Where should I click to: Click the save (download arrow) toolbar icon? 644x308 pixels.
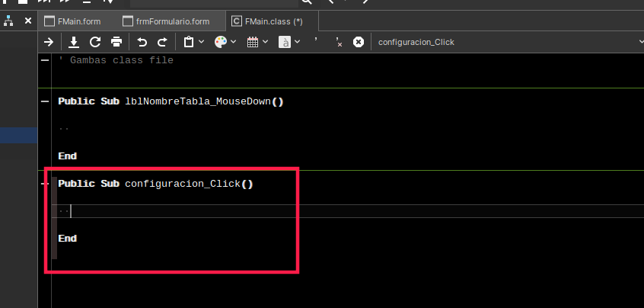pyautogui.click(x=74, y=42)
